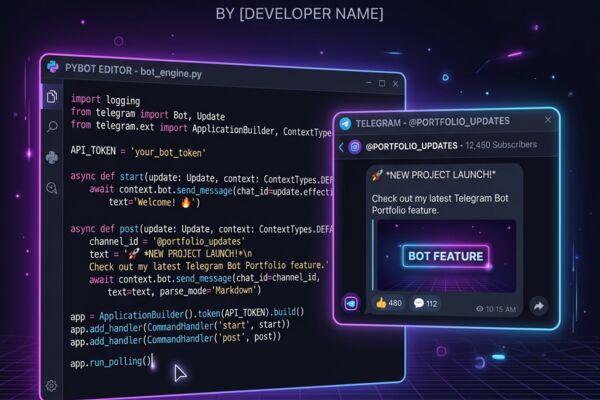This screenshot has height=400, width=600.
Task: Click CommandHandler('start', start) line
Action: tap(180, 327)
